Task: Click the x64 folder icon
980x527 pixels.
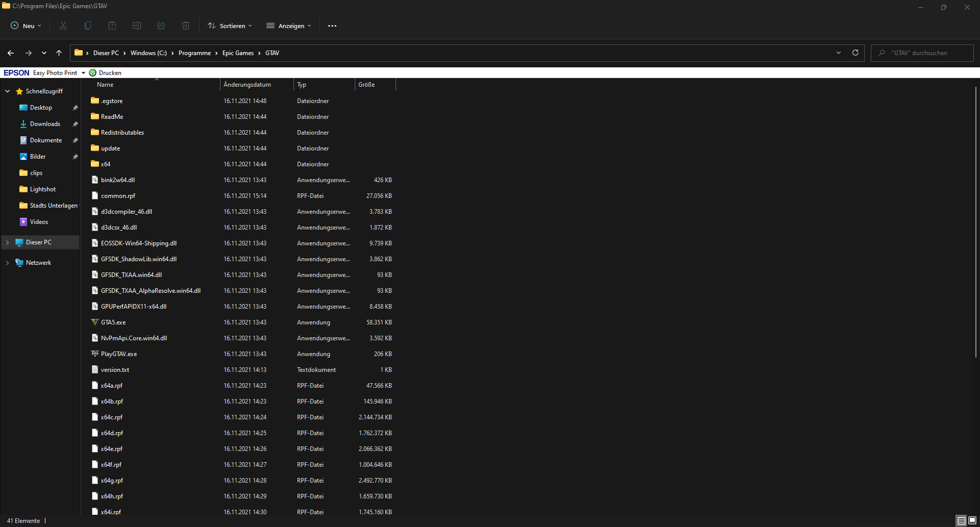Action: point(94,164)
